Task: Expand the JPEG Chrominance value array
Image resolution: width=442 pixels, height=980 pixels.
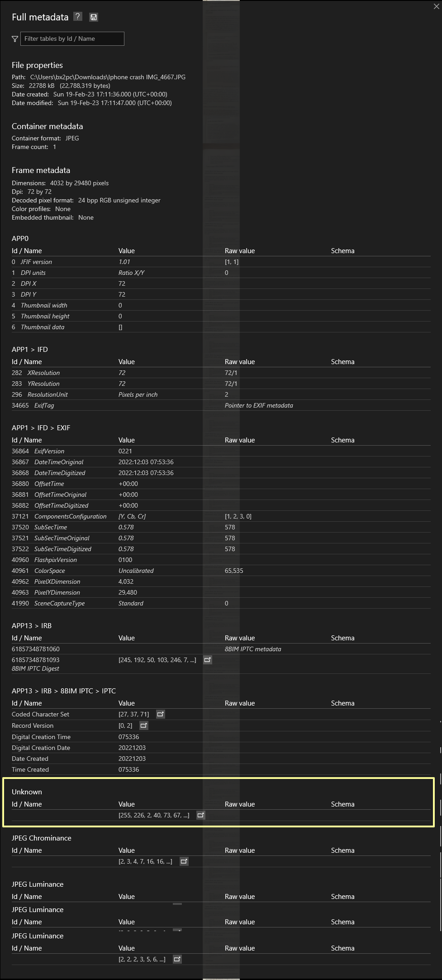Action: pos(184,861)
